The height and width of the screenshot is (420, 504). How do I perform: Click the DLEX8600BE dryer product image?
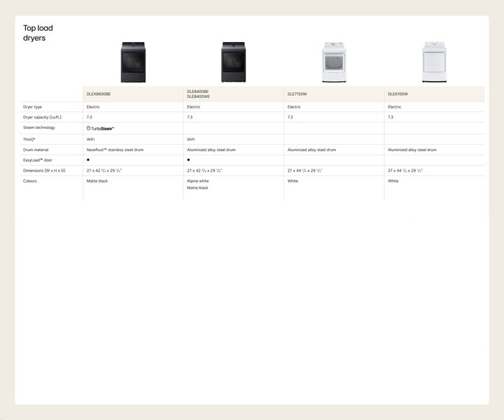click(133, 62)
